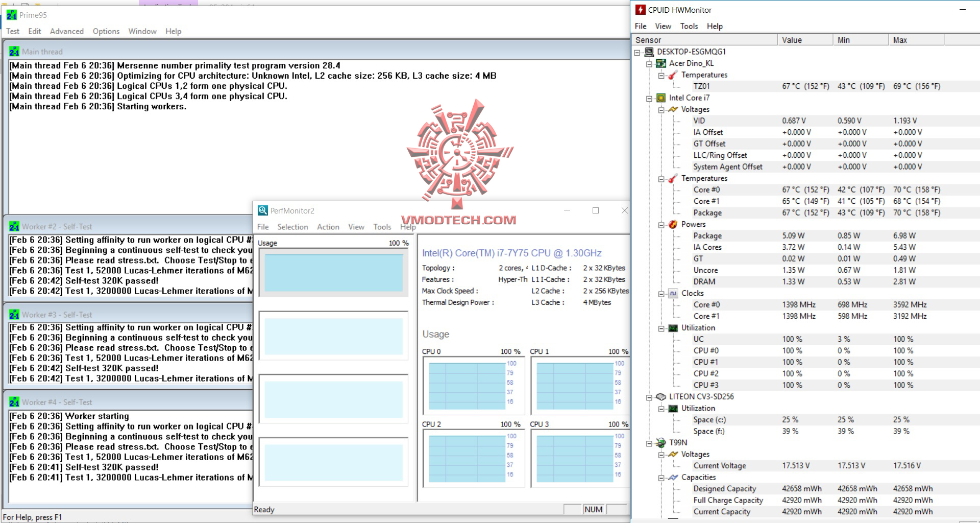Click the Worker #4 window icon
This screenshot has height=523, width=980.
[x=14, y=402]
